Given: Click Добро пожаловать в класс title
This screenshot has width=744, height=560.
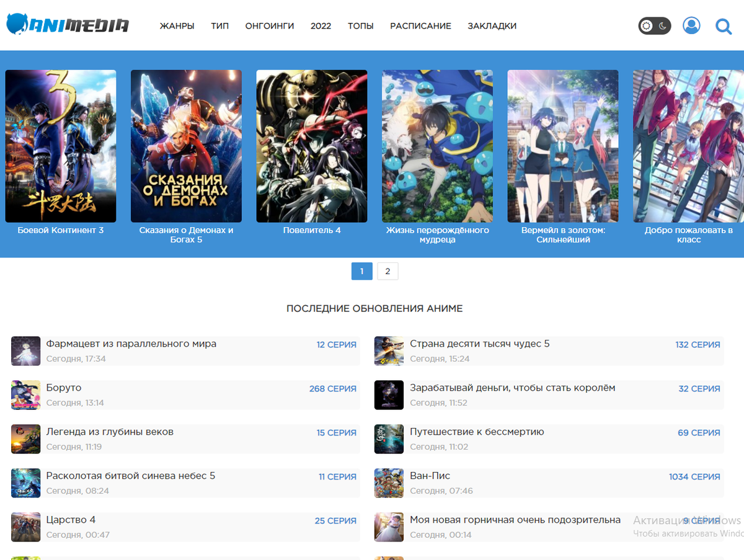Looking at the screenshot, I should 689,235.
